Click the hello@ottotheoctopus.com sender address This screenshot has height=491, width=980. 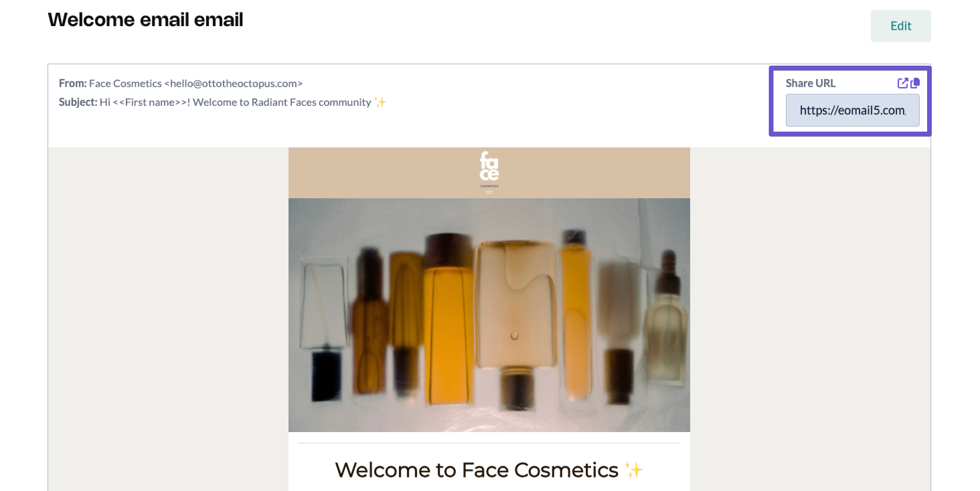tap(234, 83)
